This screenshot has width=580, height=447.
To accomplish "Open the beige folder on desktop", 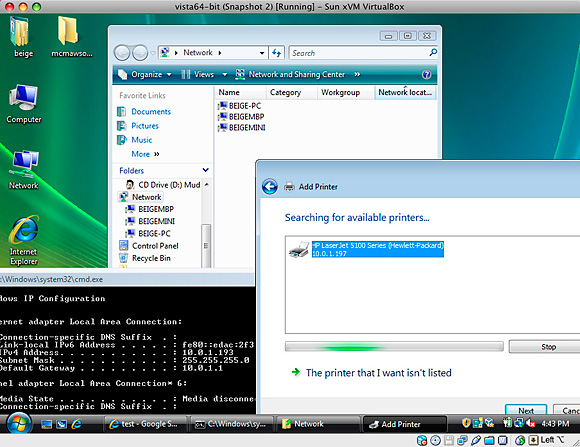I will pos(21,37).
